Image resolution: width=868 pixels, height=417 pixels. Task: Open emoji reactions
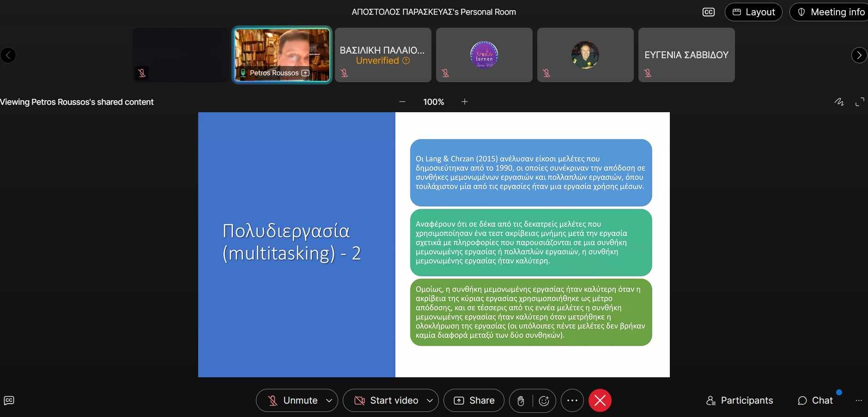544,401
